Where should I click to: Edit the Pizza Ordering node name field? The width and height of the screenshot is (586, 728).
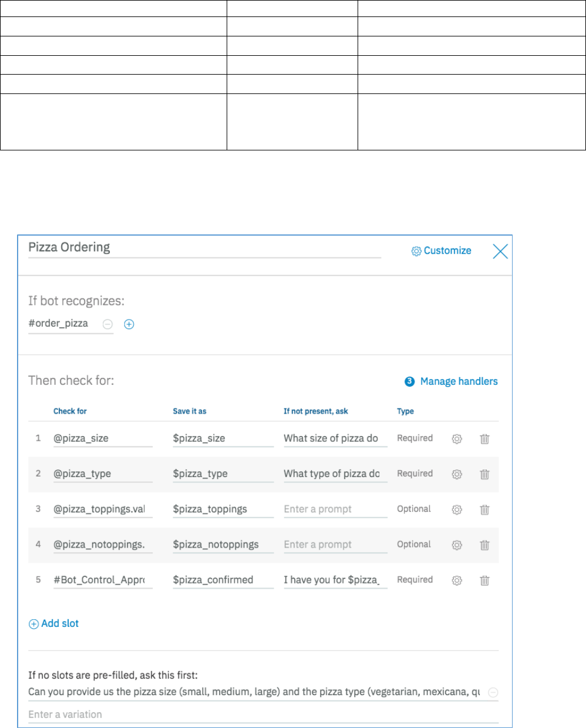click(x=204, y=247)
